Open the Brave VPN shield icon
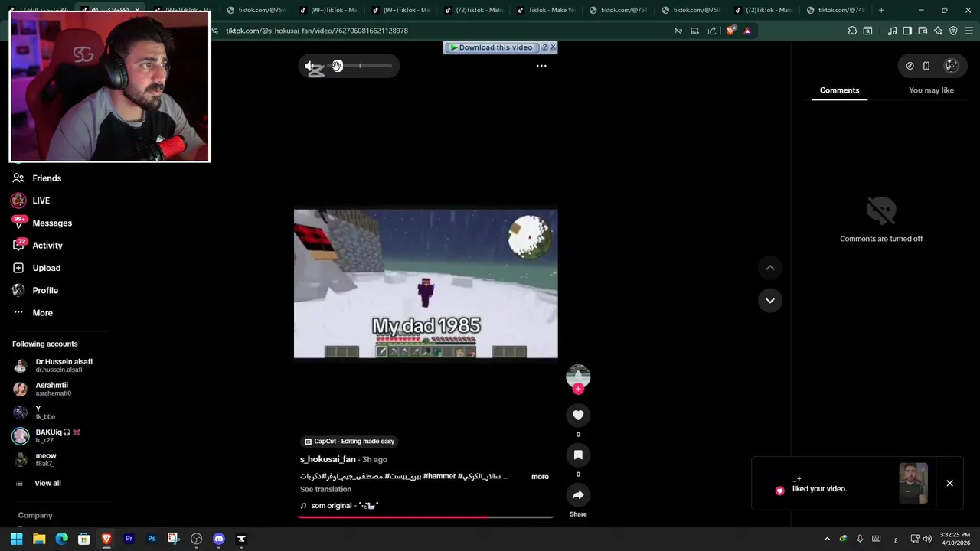This screenshot has width=980, height=551. (x=953, y=31)
